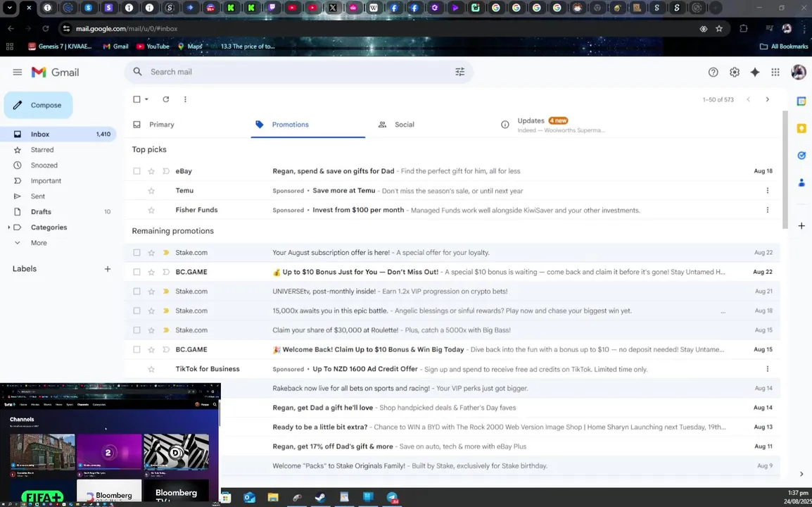Expand the Categories section arrow

coord(9,227)
